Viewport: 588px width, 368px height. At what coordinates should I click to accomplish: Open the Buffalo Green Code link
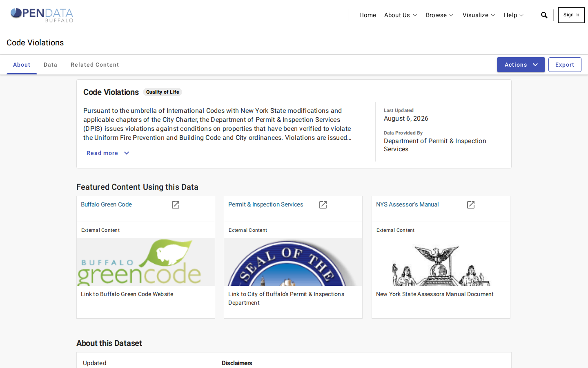106,204
